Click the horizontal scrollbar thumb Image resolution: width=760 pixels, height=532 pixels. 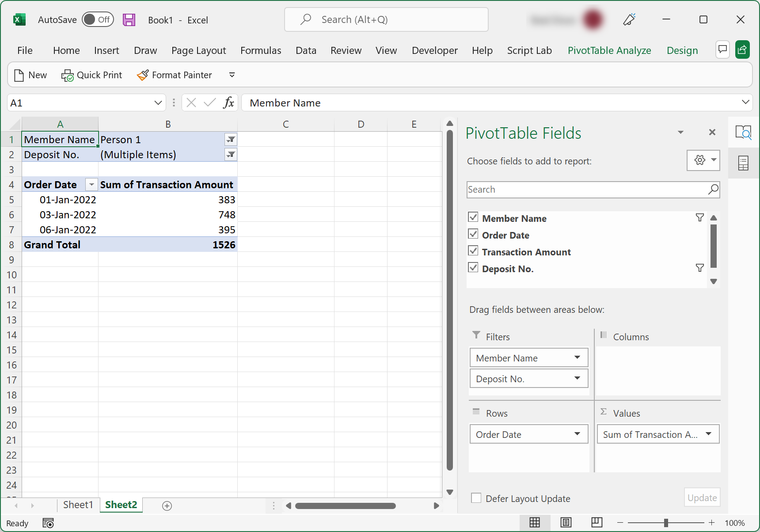346,506
